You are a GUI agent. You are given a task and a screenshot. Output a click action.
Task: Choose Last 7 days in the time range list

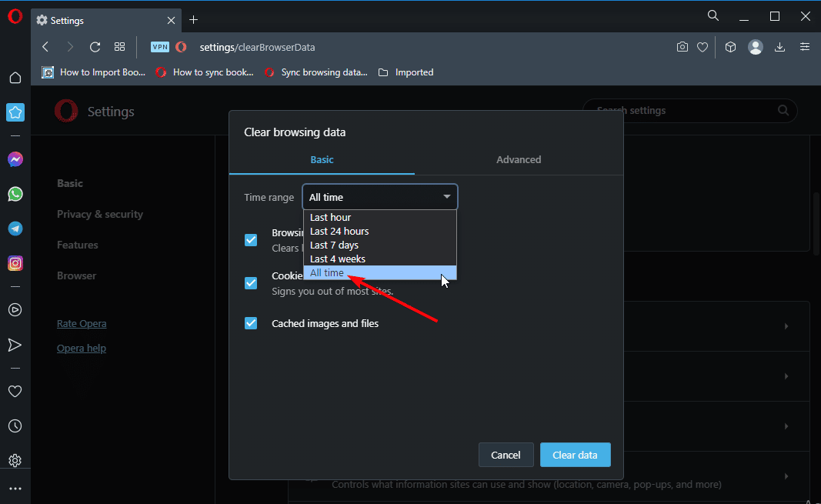point(380,245)
